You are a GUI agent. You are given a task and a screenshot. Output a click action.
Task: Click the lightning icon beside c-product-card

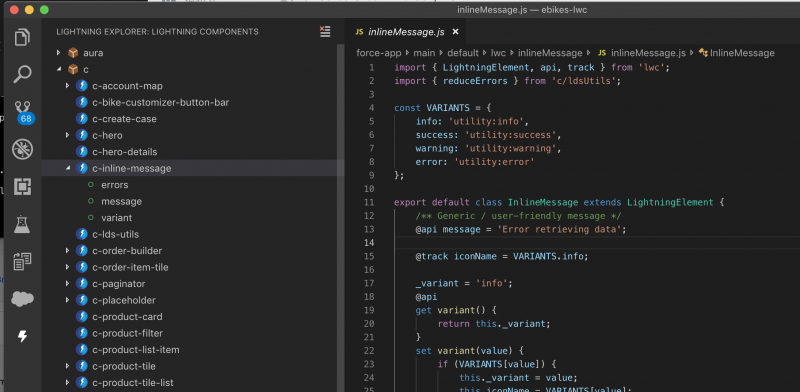[x=82, y=316]
